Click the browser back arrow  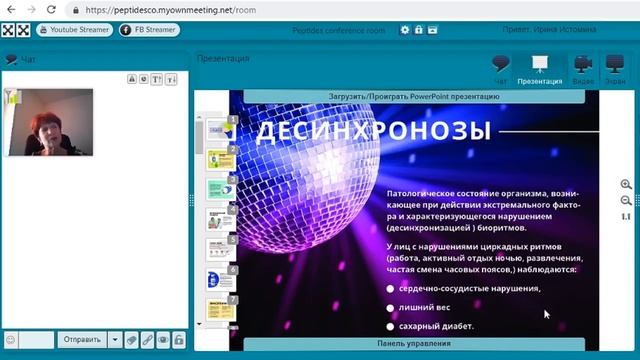11,9
